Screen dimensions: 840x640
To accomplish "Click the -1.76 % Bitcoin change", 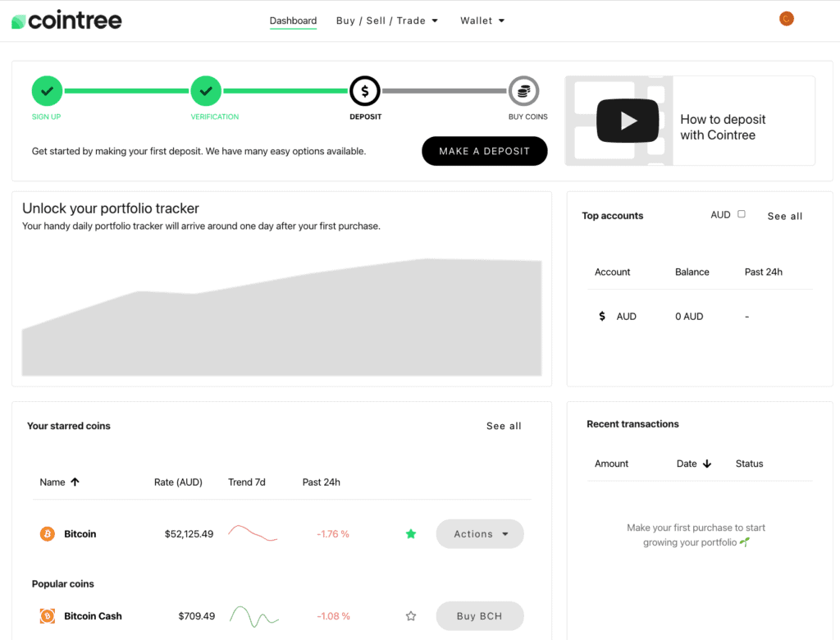I will [333, 534].
